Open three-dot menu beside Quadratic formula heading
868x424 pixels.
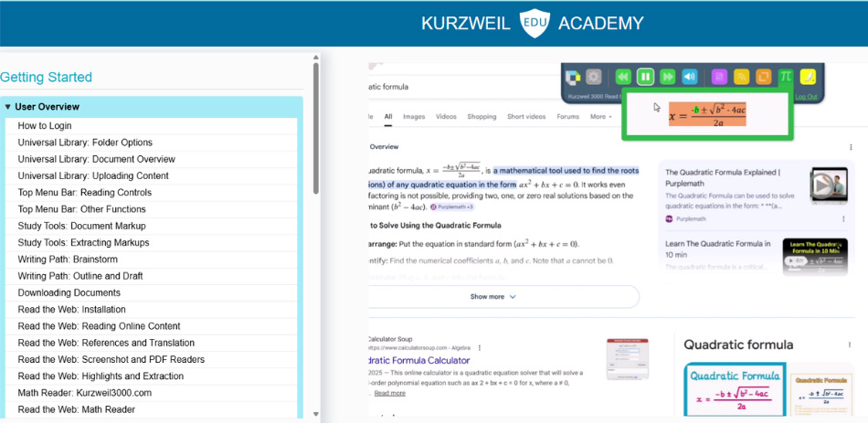[x=849, y=344]
